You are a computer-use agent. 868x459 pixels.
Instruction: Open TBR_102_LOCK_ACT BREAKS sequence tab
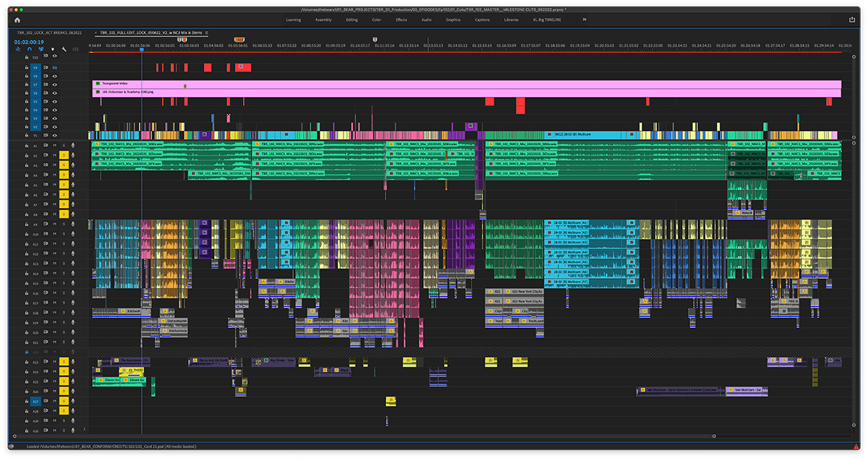click(50, 33)
